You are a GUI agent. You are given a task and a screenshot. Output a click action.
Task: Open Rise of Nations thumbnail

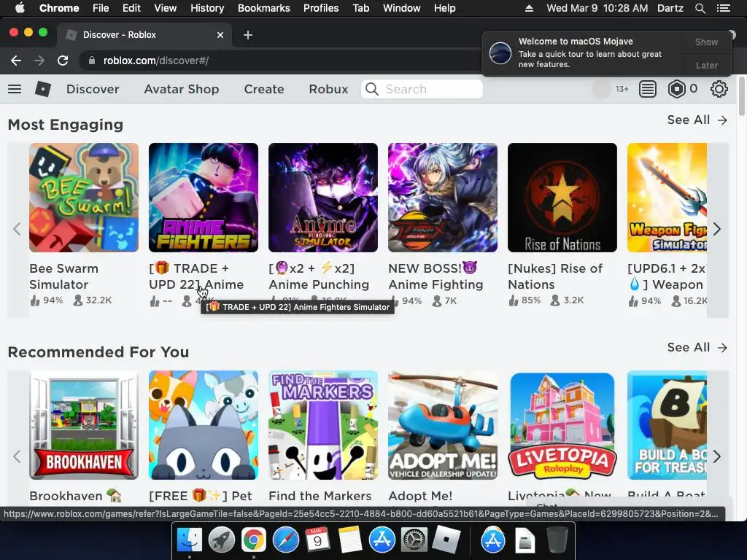tap(562, 198)
